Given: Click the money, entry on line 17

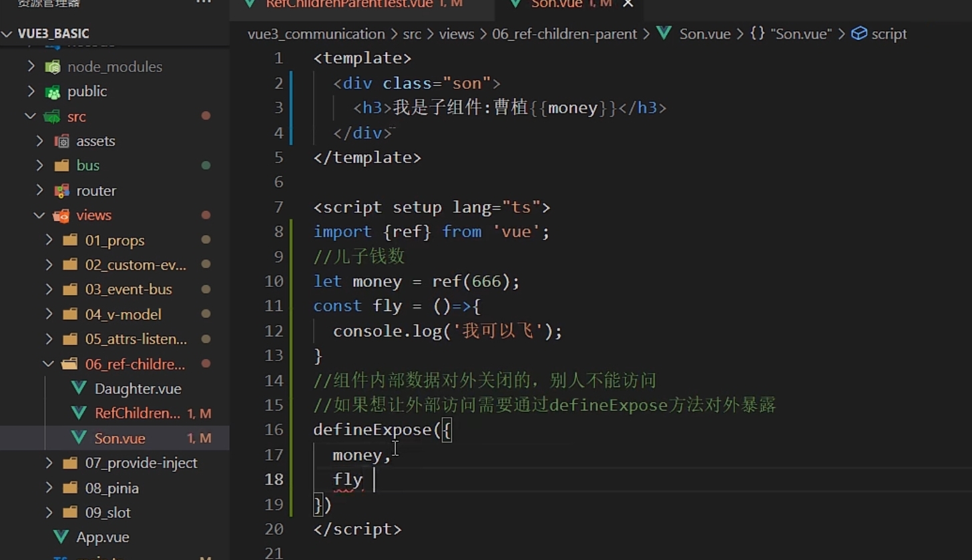Looking at the screenshot, I should (362, 455).
